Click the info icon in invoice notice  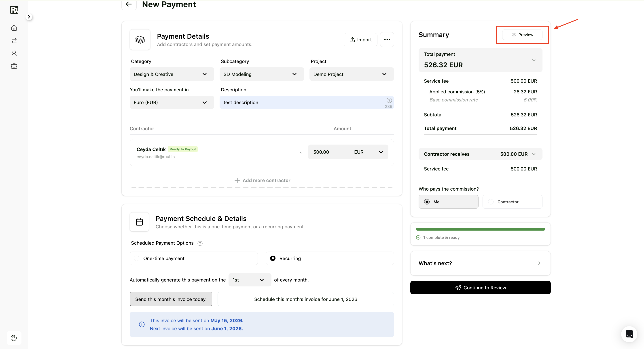click(x=142, y=324)
